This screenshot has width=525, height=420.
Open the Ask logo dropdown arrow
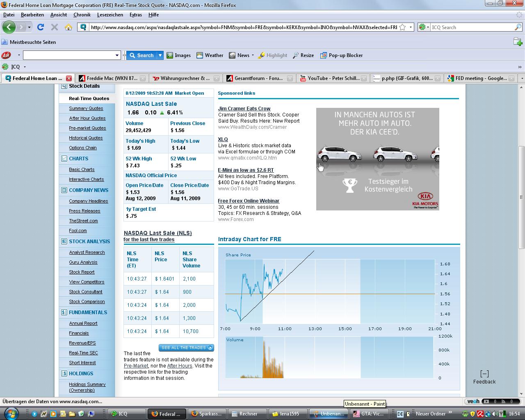pos(19,55)
